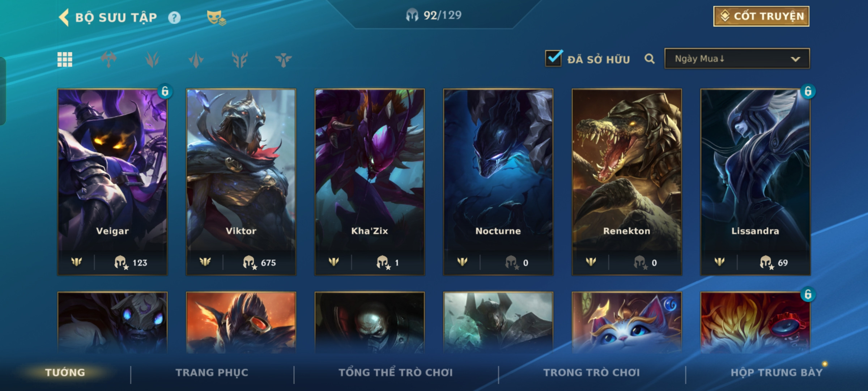Tap the lock badge on Lissandra card
868x391 pixels.
click(x=808, y=91)
